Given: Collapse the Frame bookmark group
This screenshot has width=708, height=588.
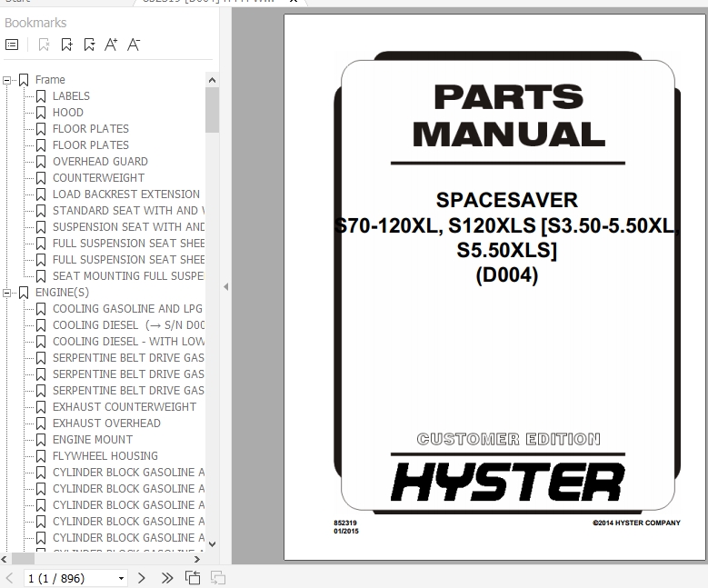Looking at the screenshot, I should pos(6,80).
